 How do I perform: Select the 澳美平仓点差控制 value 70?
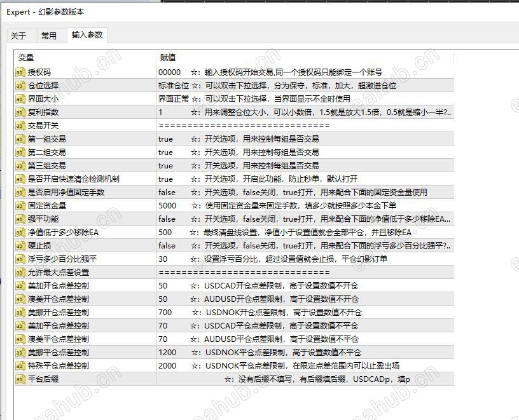(163, 339)
